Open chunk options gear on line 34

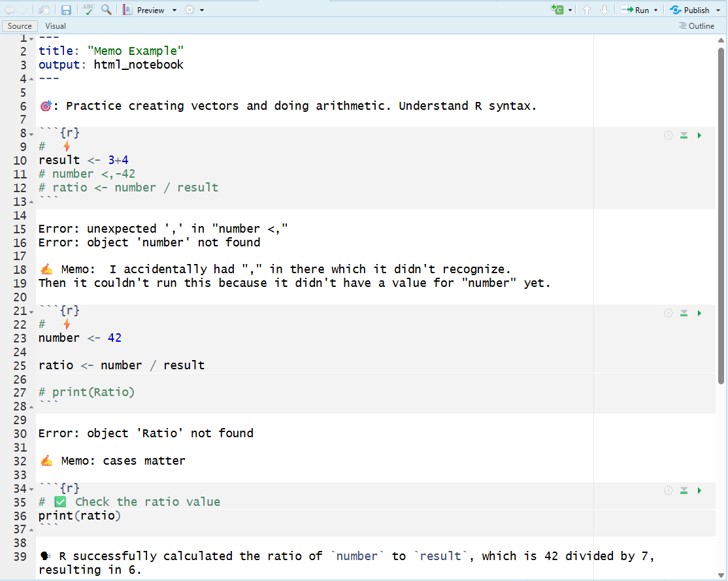668,490
